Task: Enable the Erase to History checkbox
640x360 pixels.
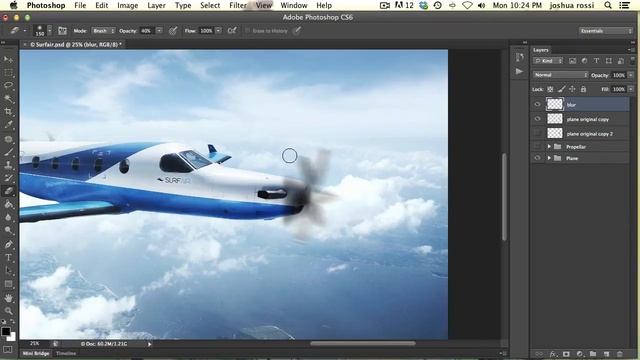Action: 247,31
